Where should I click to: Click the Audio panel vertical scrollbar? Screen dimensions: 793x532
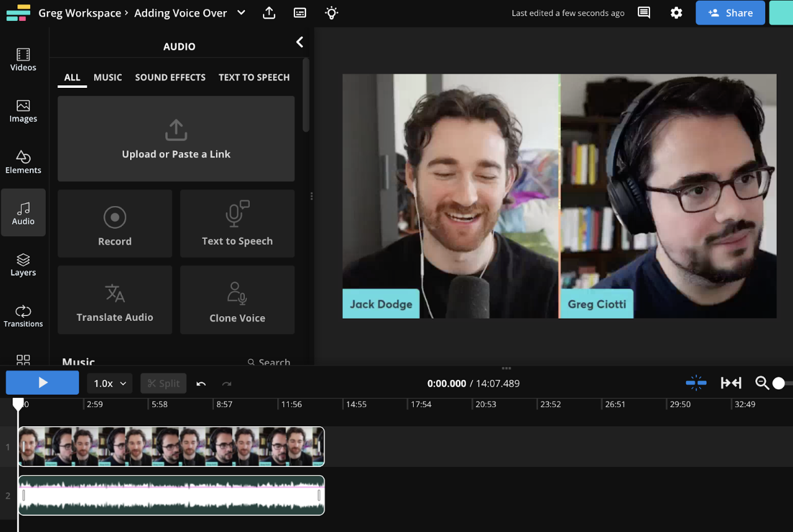coord(306,95)
